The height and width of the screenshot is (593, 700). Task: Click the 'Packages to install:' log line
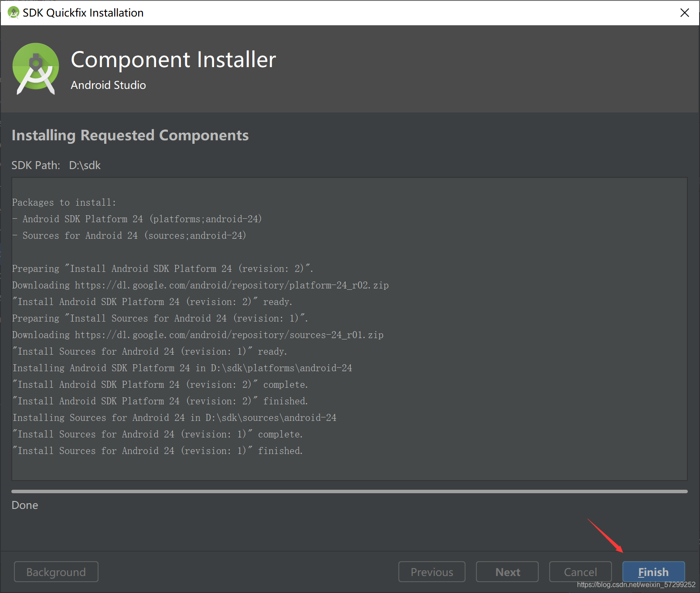pyautogui.click(x=64, y=203)
